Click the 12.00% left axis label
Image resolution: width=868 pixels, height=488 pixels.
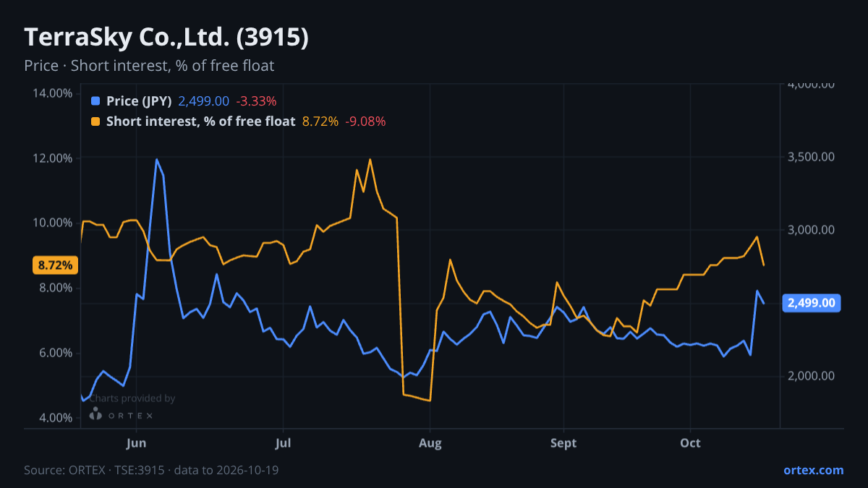point(52,158)
